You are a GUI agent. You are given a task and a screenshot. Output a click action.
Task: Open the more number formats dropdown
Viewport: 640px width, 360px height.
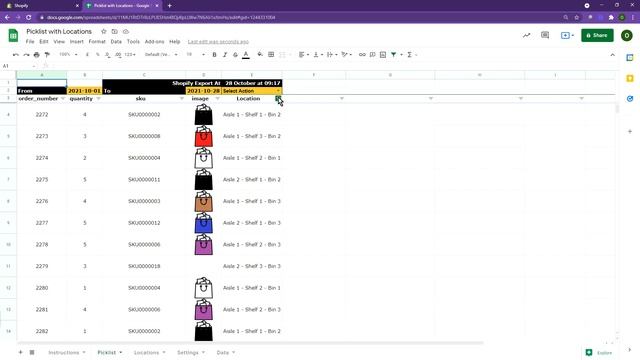(x=130, y=55)
